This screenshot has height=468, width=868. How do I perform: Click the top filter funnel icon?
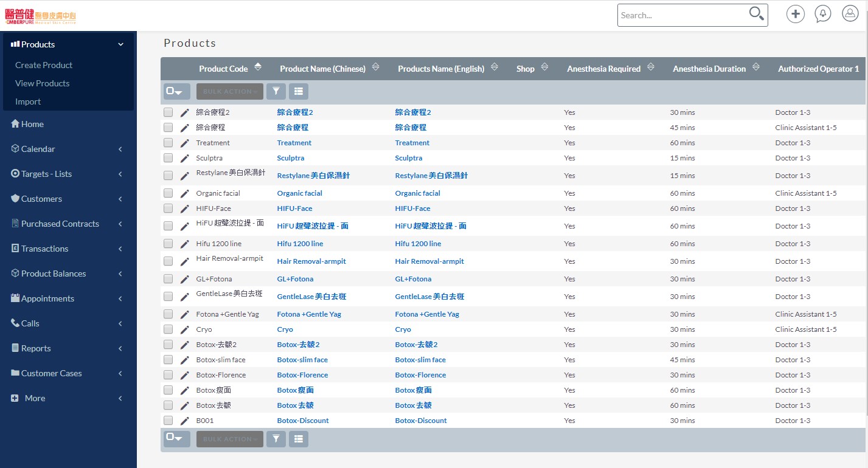tap(276, 91)
